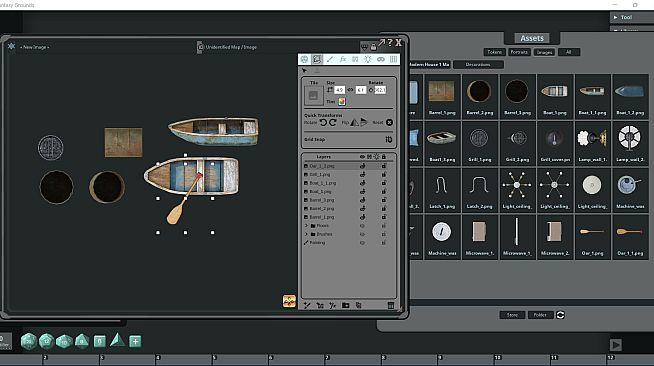Image resolution: width=654 pixels, height=366 pixels.
Task: Open the Lighting bulb tool
Action: tap(367, 60)
